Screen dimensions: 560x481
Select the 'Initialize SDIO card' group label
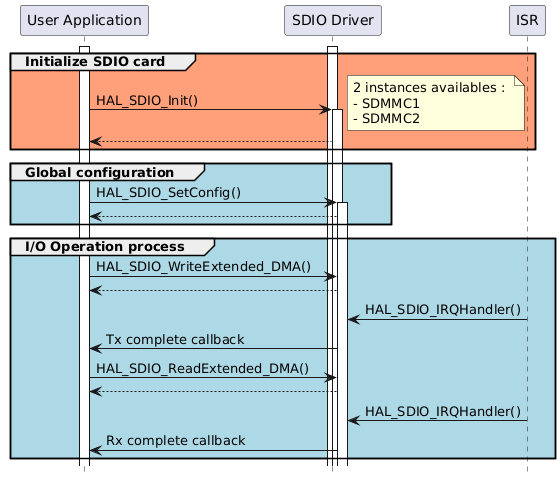tap(95, 62)
